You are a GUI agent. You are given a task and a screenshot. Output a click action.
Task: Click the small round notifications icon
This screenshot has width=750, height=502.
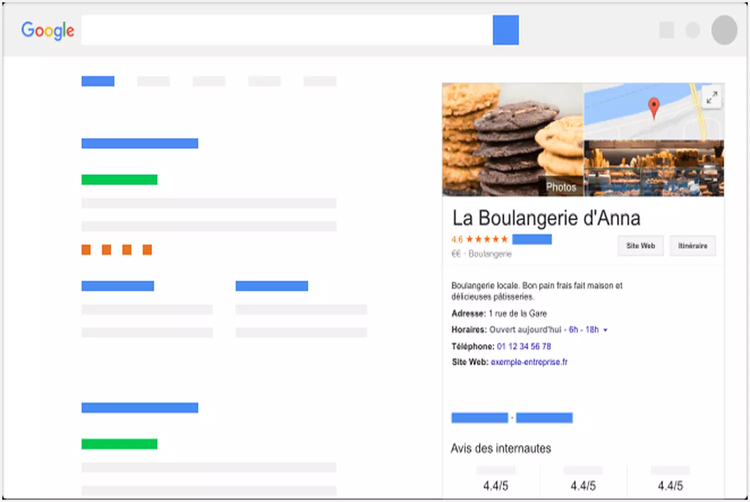tap(693, 31)
